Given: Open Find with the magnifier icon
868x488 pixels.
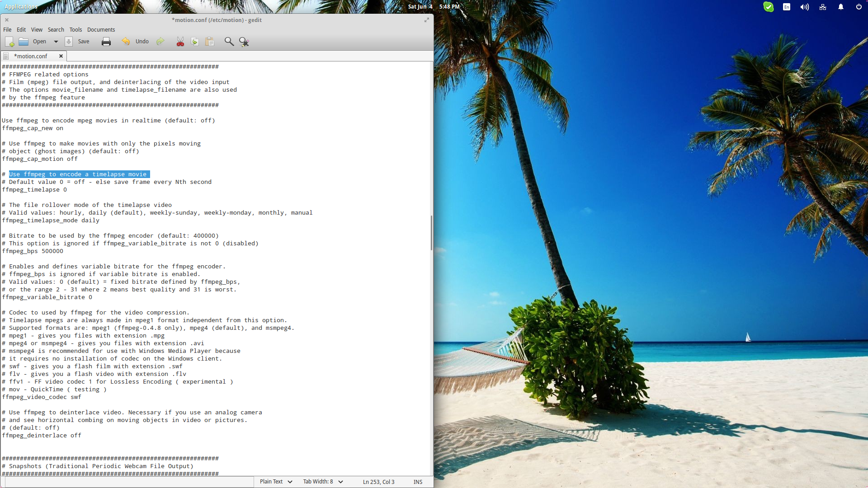Looking at the screenshot, I should [229, 42].
